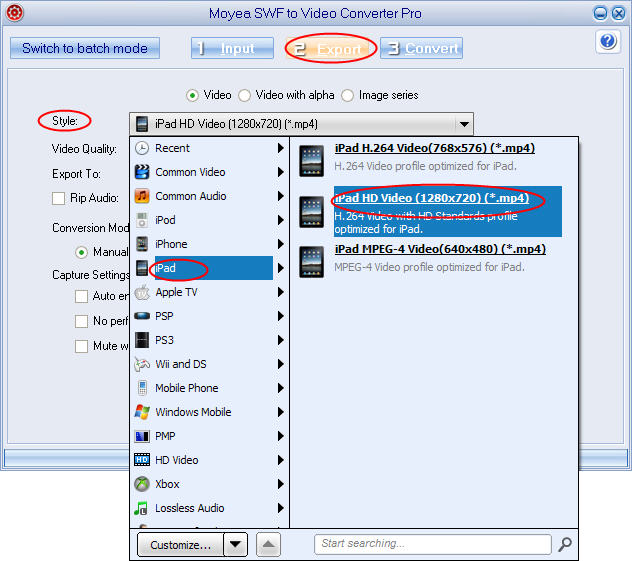This screenshot has height=561, width=632.
Task: Toggle the No perf... checkbox
Action: click(81, 322)
